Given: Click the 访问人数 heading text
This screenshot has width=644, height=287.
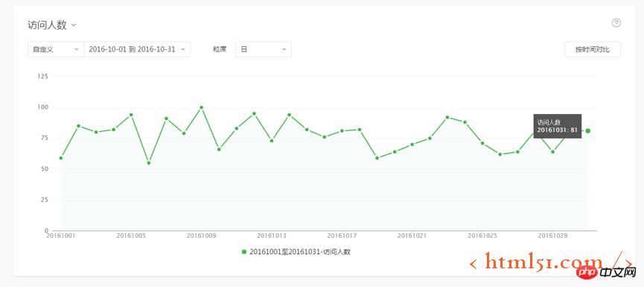Looking at the screenshot, I should tap(47, 25).
